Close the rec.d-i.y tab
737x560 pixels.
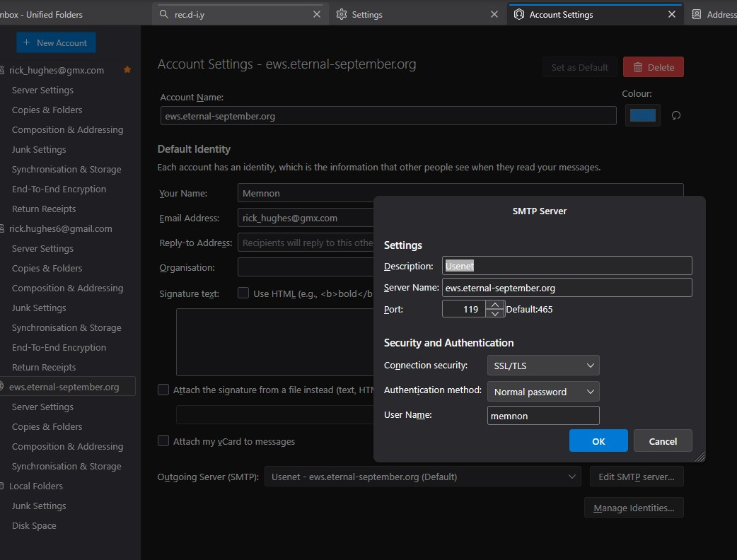coord(318,14)
